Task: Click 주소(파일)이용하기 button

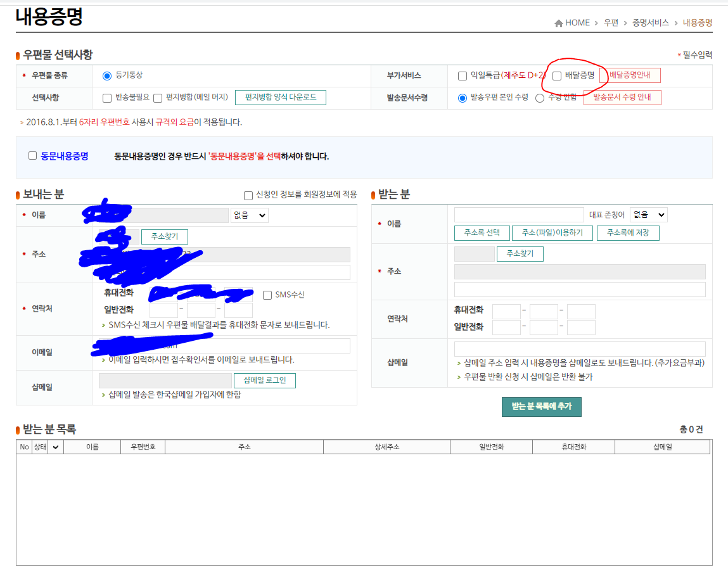Action: tap(552, 233)
